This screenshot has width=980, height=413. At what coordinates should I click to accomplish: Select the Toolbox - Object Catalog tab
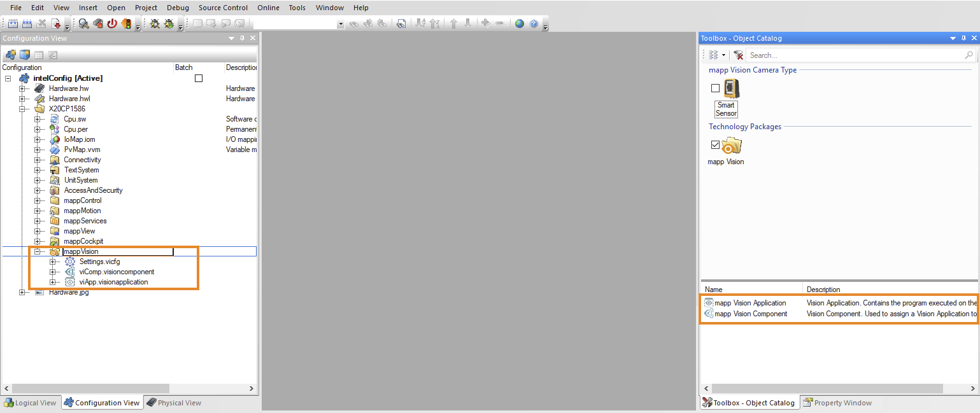tap(749, 403)
